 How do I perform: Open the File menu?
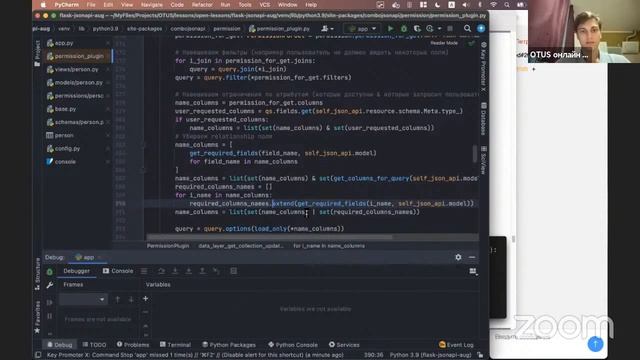tap(91, 5)
